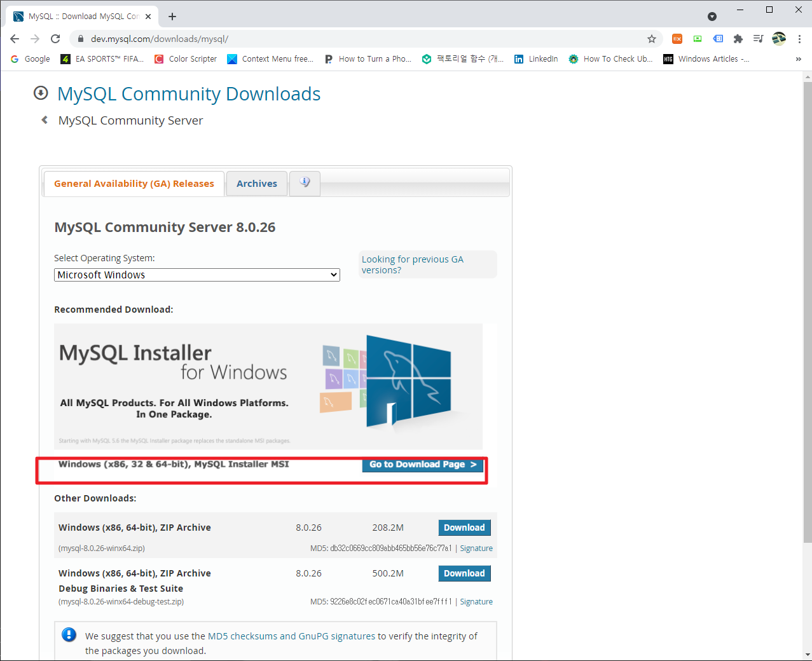Viewport: 812px width, 661px height.
Task: Open the Color Scripter bookmark
Action: (x=186, y=58)
